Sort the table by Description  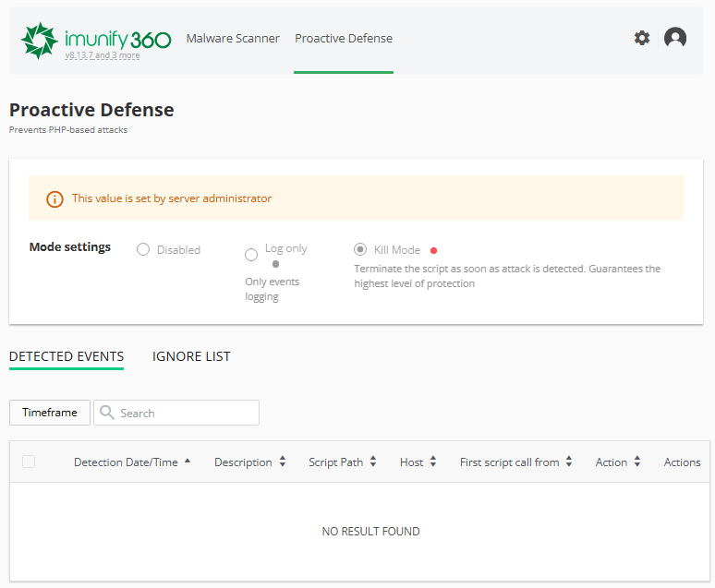pyautogui.click(x=250, y=462)
